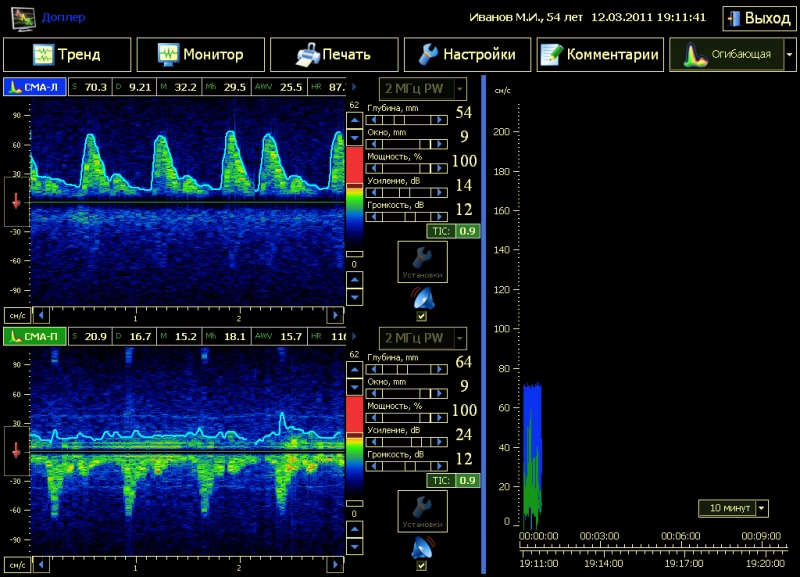Open Настройки with the wrench icon

click(466, 55)
